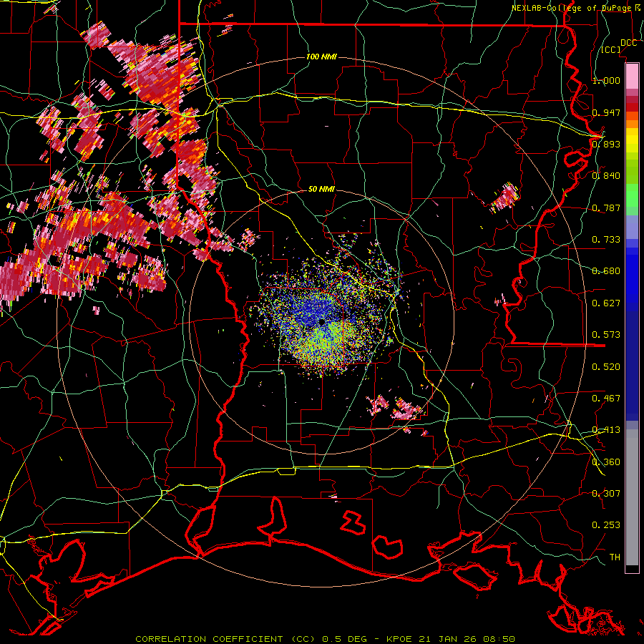
Task: Click the 0.947 color bar value
Action: 606,112
